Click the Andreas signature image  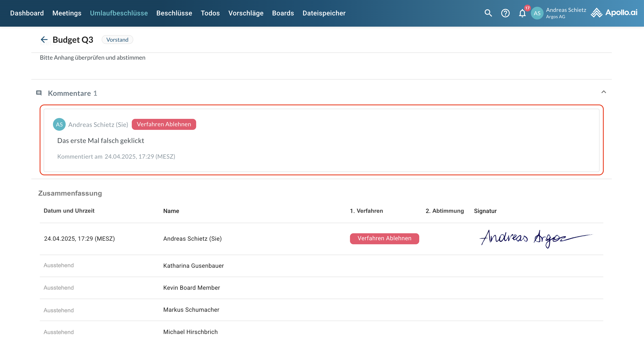click(x=535, y=238)
